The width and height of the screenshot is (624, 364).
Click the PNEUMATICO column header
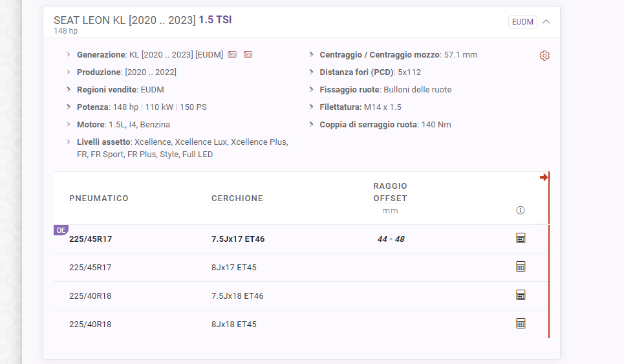tap(99, 198)
